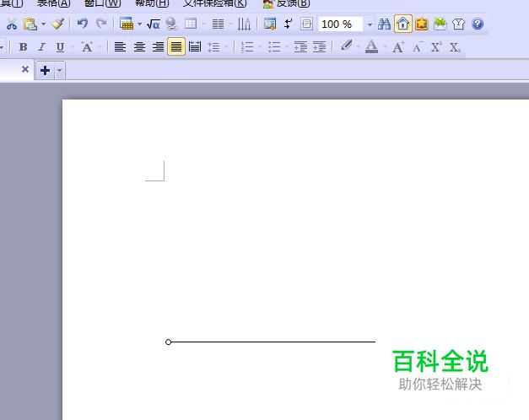Open the line spacing dropdown arrow

point(227,47)
